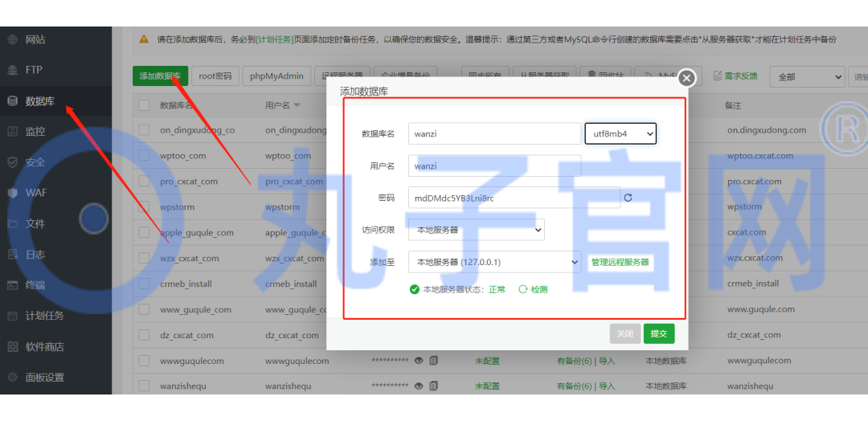Click the 需求反馈 feedback icon
The width and height of the screenshot is (868, 421).
coord(718,76)
